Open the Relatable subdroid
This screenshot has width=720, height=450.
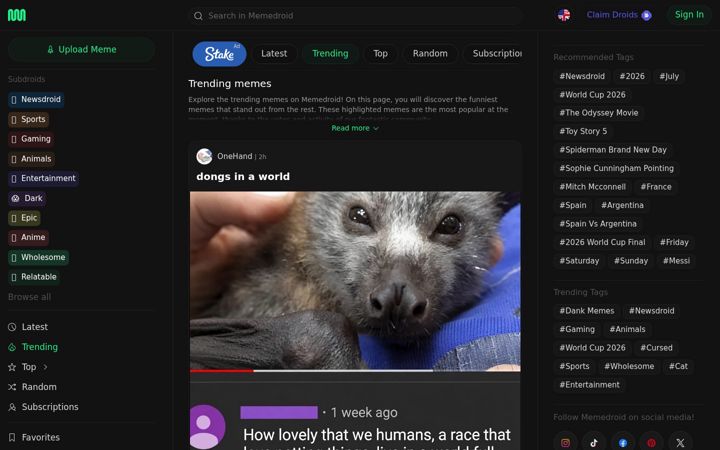click(34, 277)
